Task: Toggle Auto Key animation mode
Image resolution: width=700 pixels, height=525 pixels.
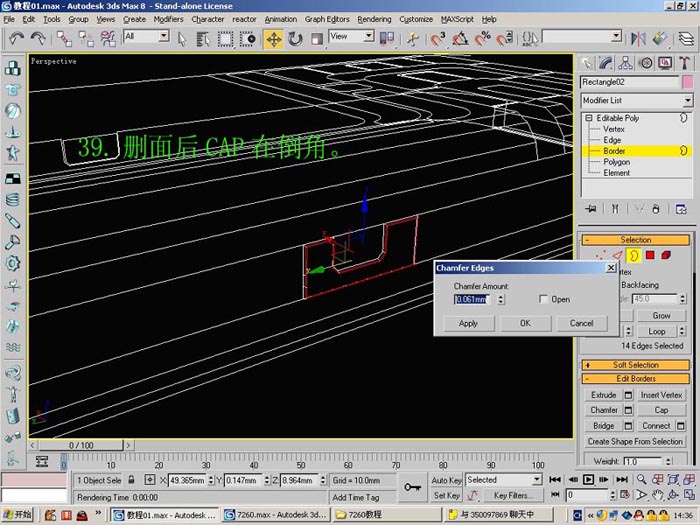Action: 446,480
